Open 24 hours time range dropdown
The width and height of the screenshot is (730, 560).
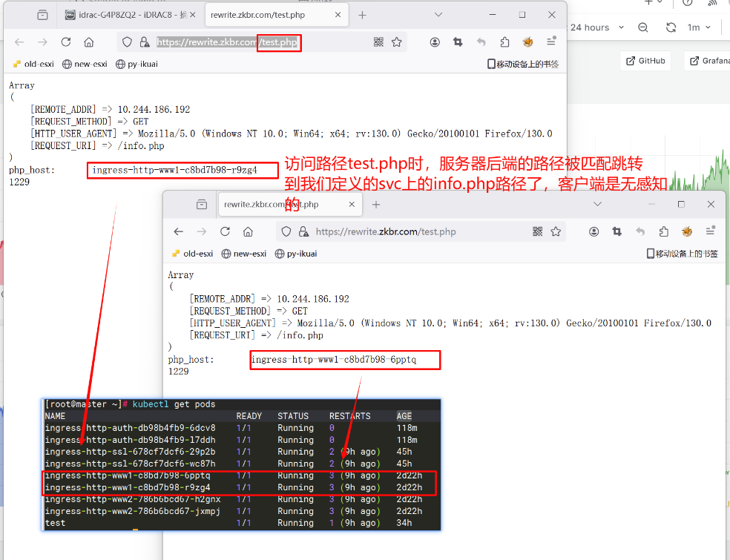coord(596,27)
